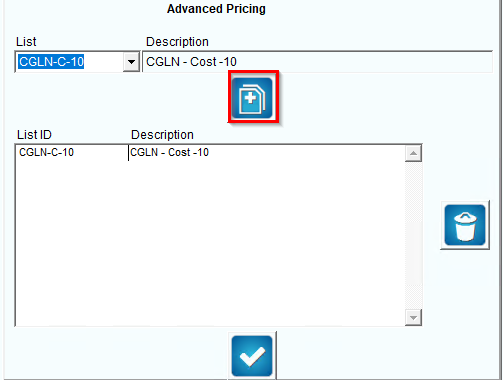Image resolution: width=503 pixels, height=380 pixels.
Task: Open the List combo box dropdown arrow
Action: [131, 62]
